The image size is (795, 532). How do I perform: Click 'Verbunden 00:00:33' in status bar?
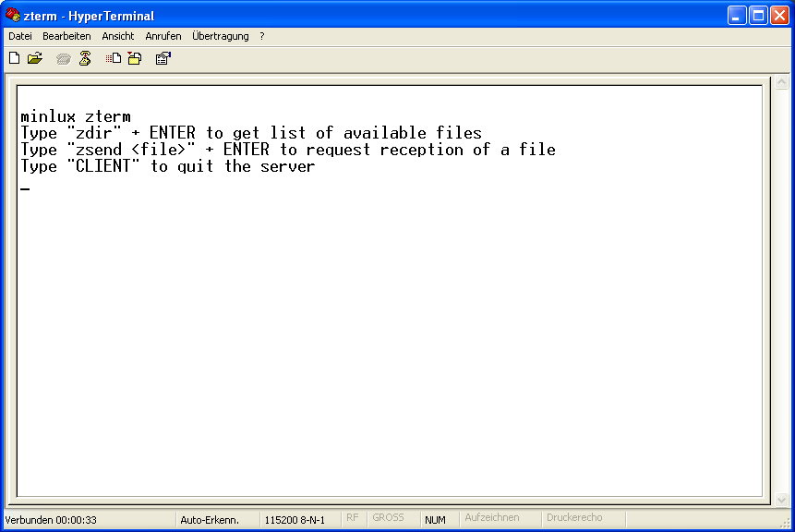51,520
